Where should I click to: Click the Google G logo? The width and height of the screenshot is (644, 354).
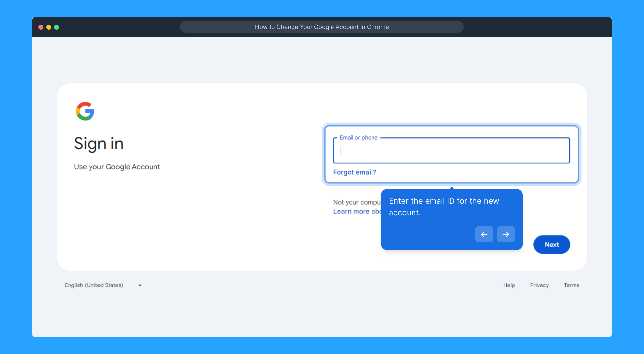pos(85,111)
